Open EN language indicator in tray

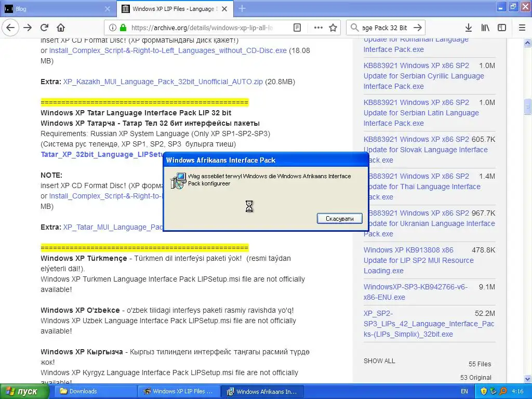(x=464, y=391)
